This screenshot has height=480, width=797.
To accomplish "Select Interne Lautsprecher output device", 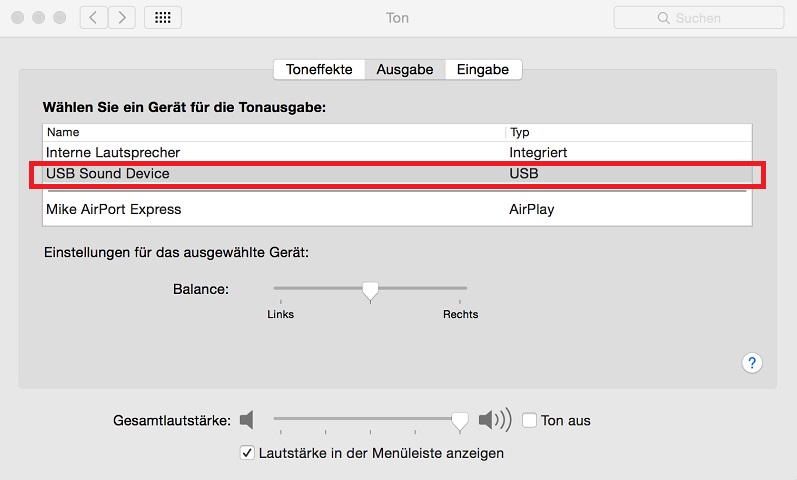I will tap(397, 152).
